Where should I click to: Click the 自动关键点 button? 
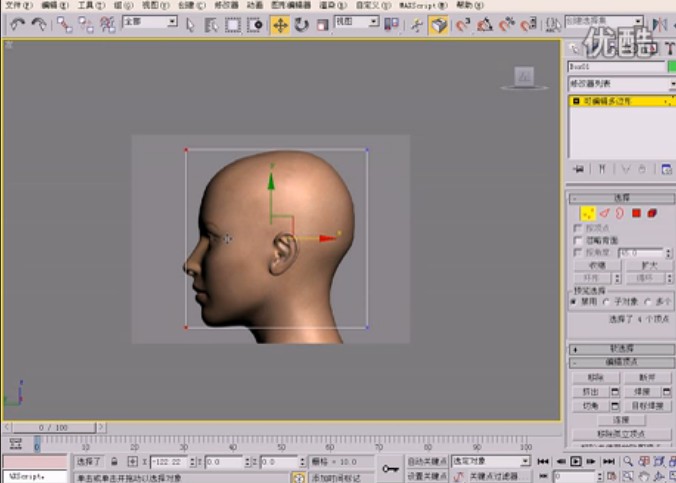[x=427, y=461]
